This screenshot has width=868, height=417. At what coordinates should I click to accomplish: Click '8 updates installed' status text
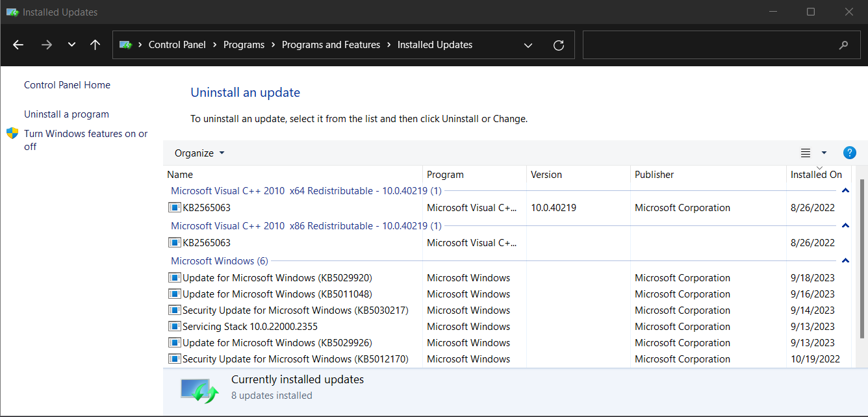tap(272, 396)
